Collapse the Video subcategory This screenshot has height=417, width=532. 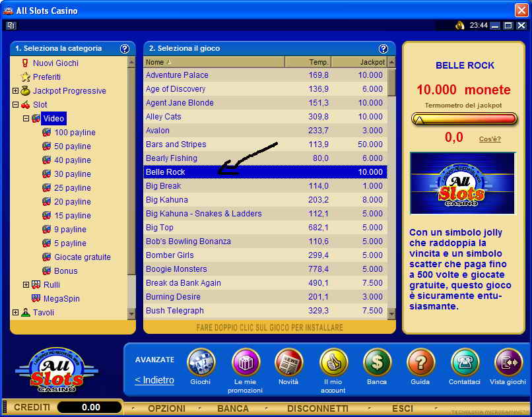pyautogui.click(x=26, y=119)
